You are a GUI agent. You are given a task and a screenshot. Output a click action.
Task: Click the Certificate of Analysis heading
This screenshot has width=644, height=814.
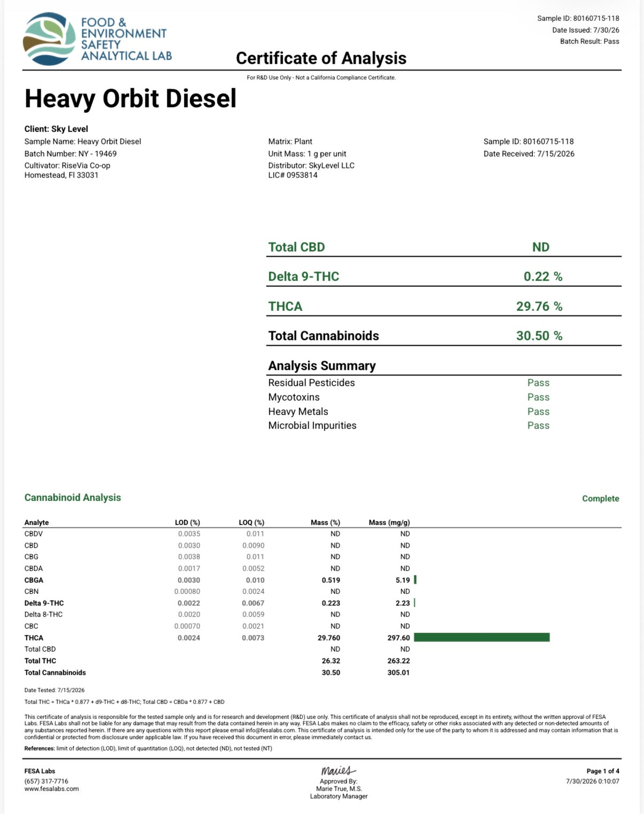pos(321,58)
